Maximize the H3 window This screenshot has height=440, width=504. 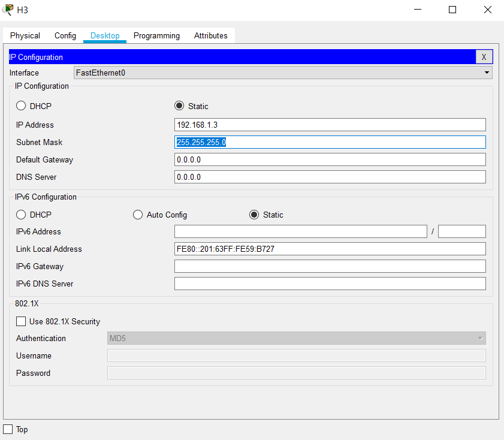pyautogui.click(x=452, y=10)
